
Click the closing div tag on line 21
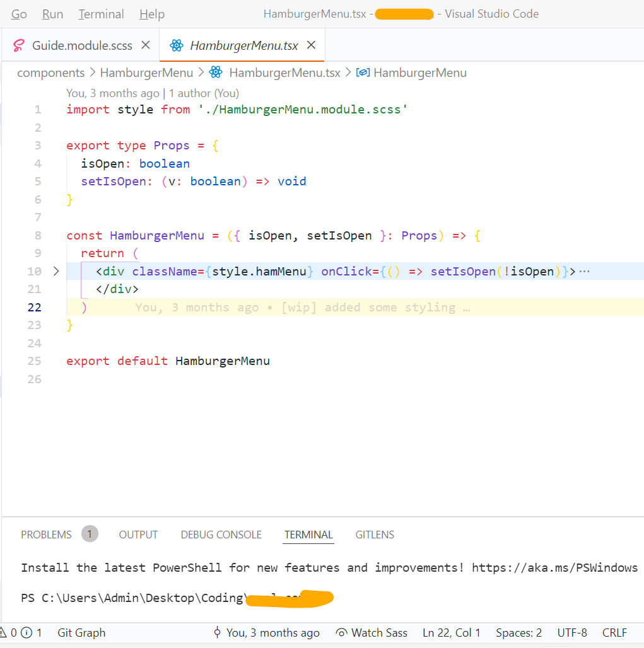coord(117,289)
